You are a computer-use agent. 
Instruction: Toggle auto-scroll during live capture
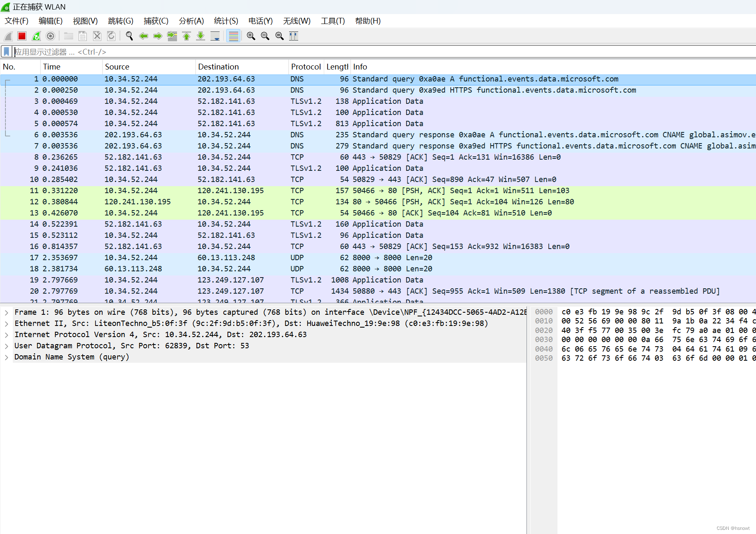point(215,36)
